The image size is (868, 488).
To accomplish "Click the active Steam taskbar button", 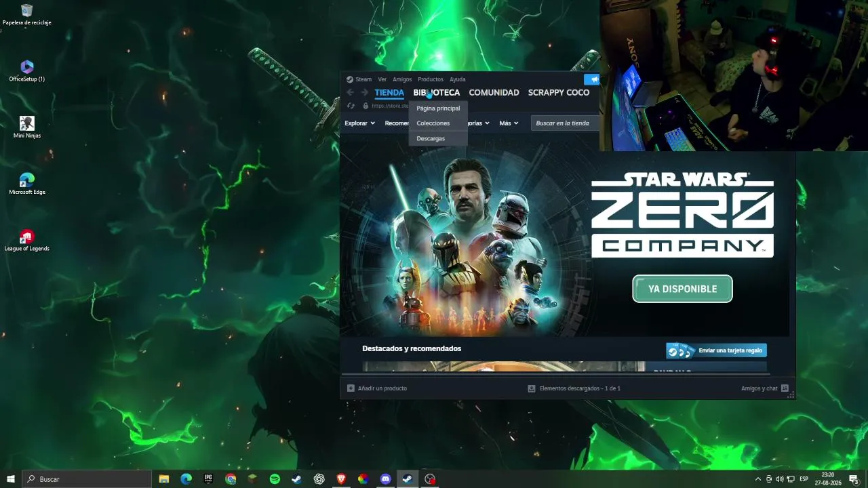I will [408, 479].
